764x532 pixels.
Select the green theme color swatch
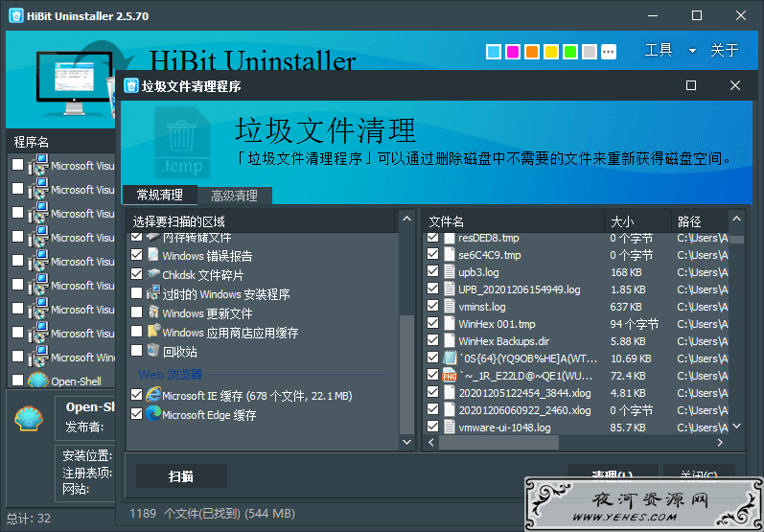[x=570, y=51]
